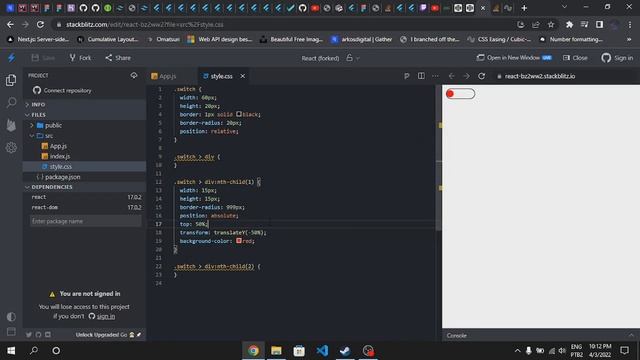Open the Firebase icon in left sidebar
Viewport: 640px width, 360px height.
(11, 125)
